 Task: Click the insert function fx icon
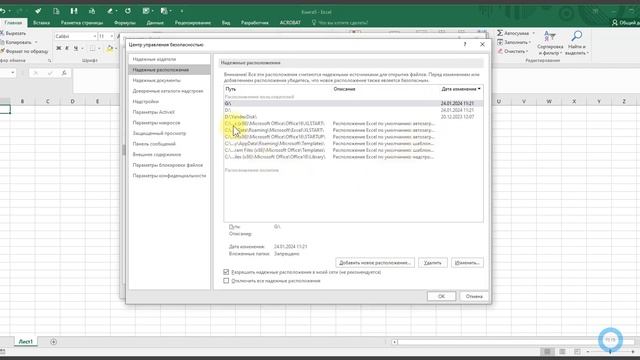click(x=64, y=73)
